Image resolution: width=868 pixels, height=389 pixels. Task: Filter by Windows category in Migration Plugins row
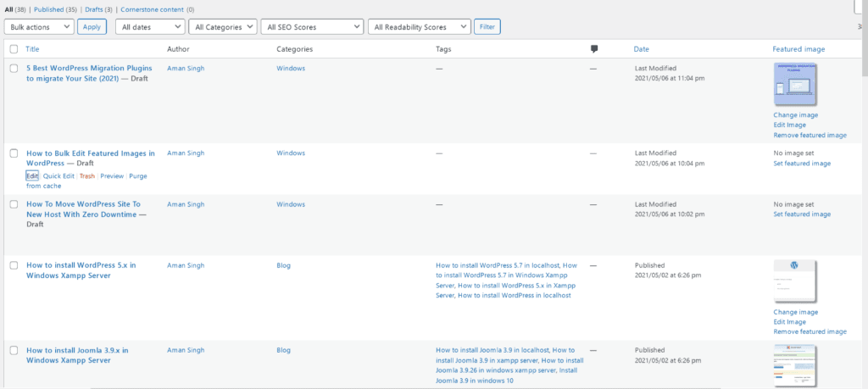pos(291,68)
